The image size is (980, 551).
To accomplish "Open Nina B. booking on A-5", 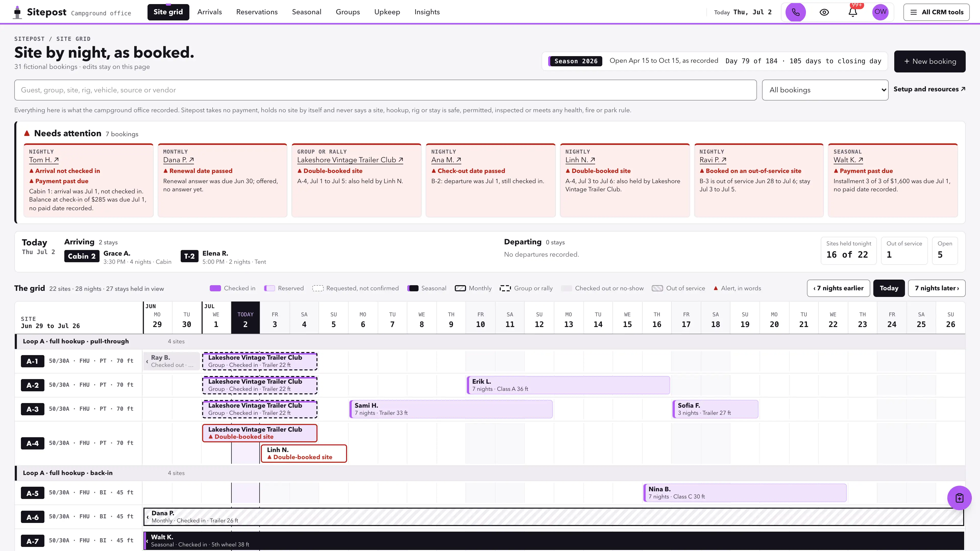I will coord(744,493).
